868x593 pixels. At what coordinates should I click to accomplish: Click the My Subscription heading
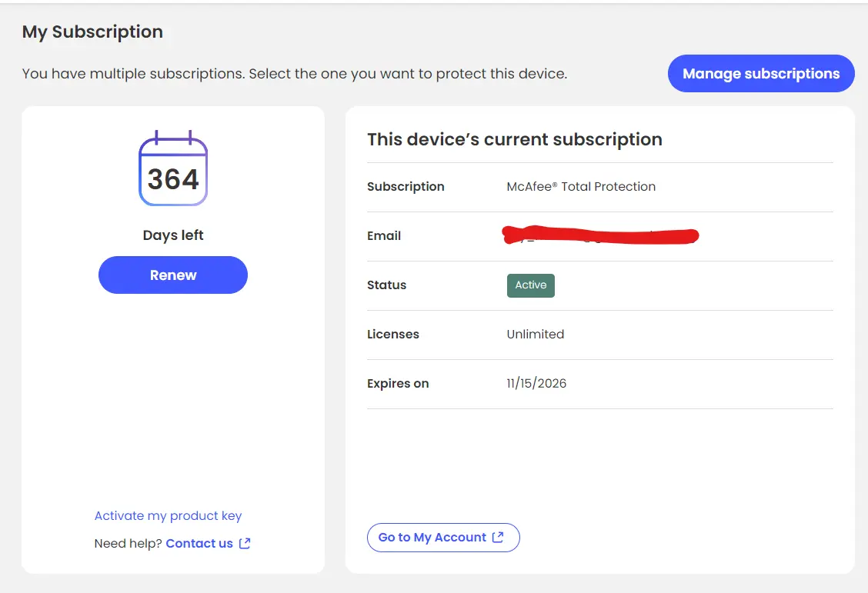tap(92, 32)
